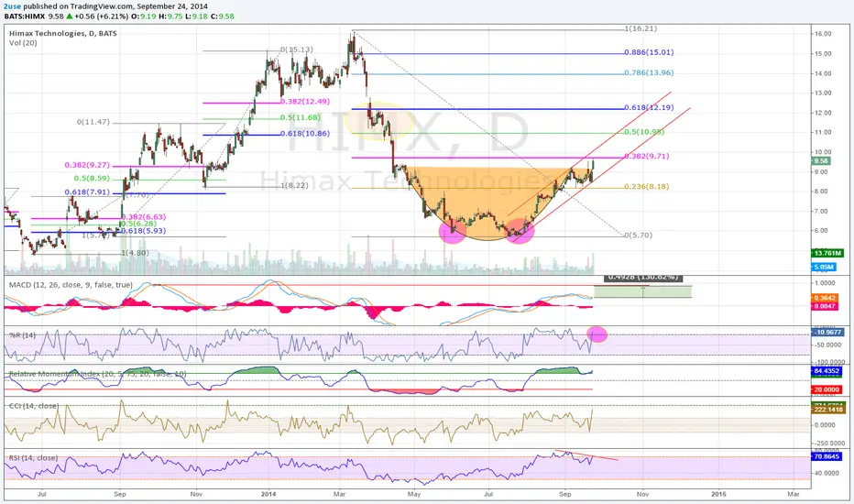Open the 2use author profile link
This screenshot has width=854, height=504.
coord(11,6)
